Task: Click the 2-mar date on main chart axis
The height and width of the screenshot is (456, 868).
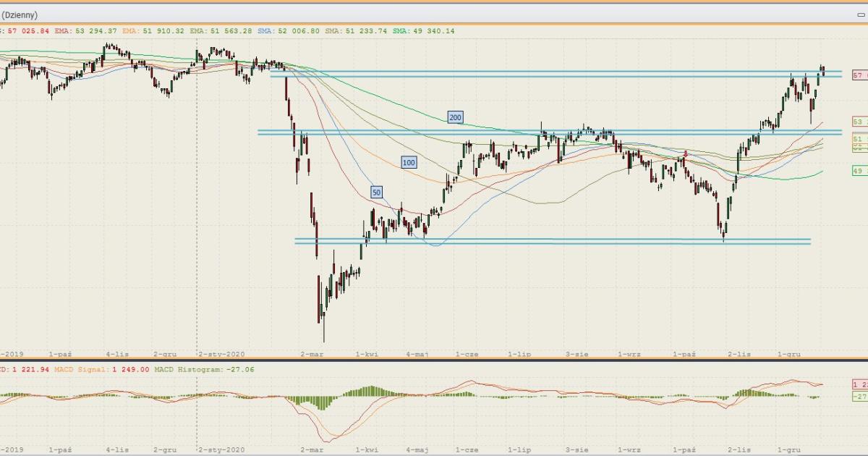Action: point(312,354)
